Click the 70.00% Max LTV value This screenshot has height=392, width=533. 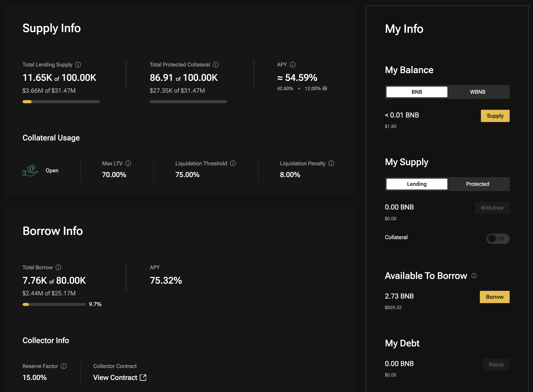pos(114,175)
